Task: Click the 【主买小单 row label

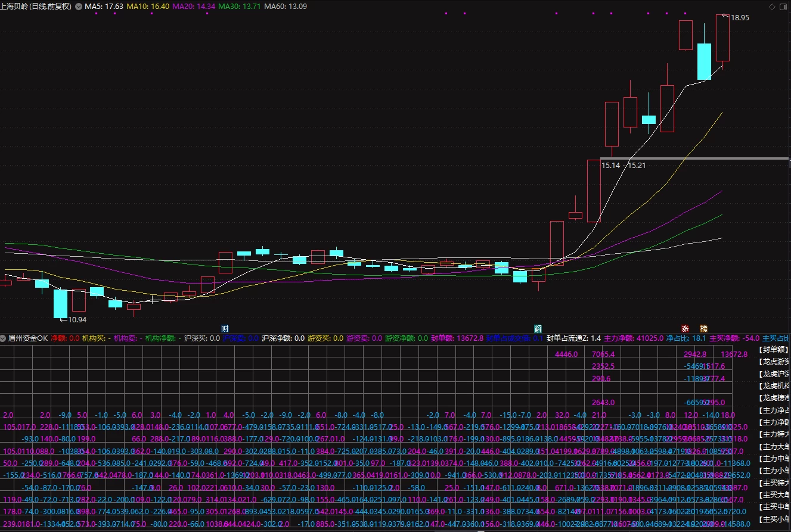Action: coord(773,519)
